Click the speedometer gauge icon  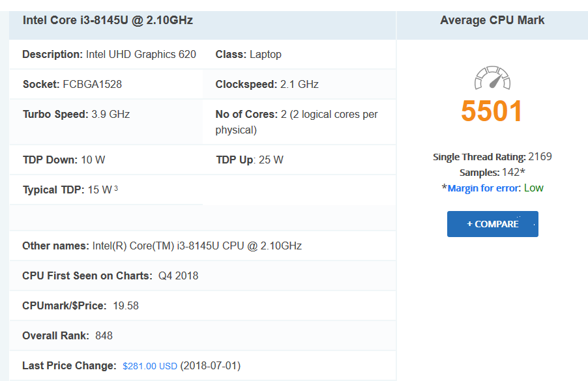tap(492, 78)
